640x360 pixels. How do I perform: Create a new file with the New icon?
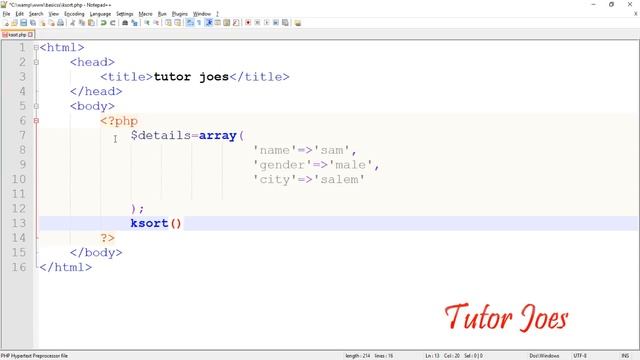(6, 23)
